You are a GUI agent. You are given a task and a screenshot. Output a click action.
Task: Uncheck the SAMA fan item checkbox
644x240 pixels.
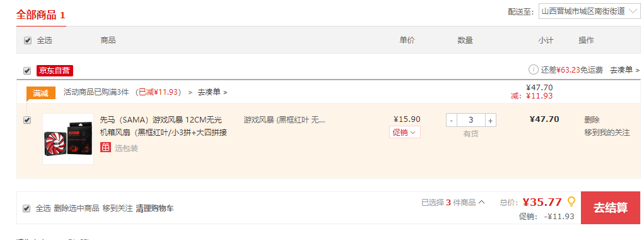(x=27, y=121)
